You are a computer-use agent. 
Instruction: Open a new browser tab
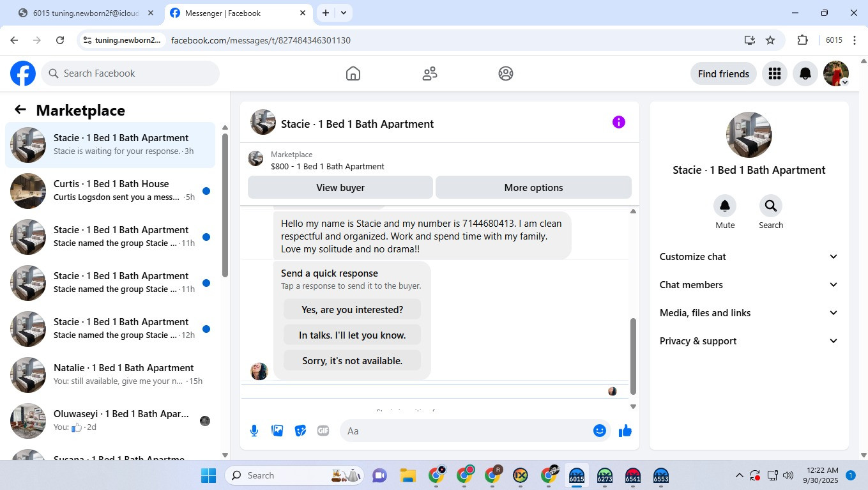326,13
